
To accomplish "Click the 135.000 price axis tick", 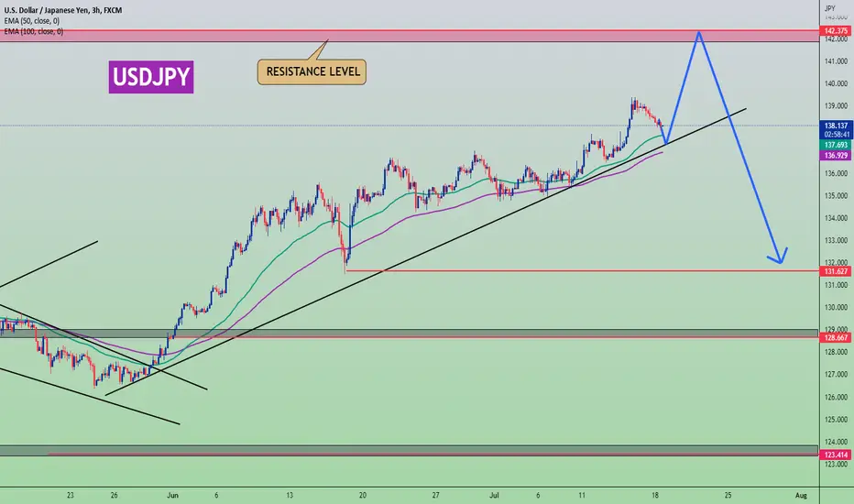I will pyautogui.click(x=836, y=195).
